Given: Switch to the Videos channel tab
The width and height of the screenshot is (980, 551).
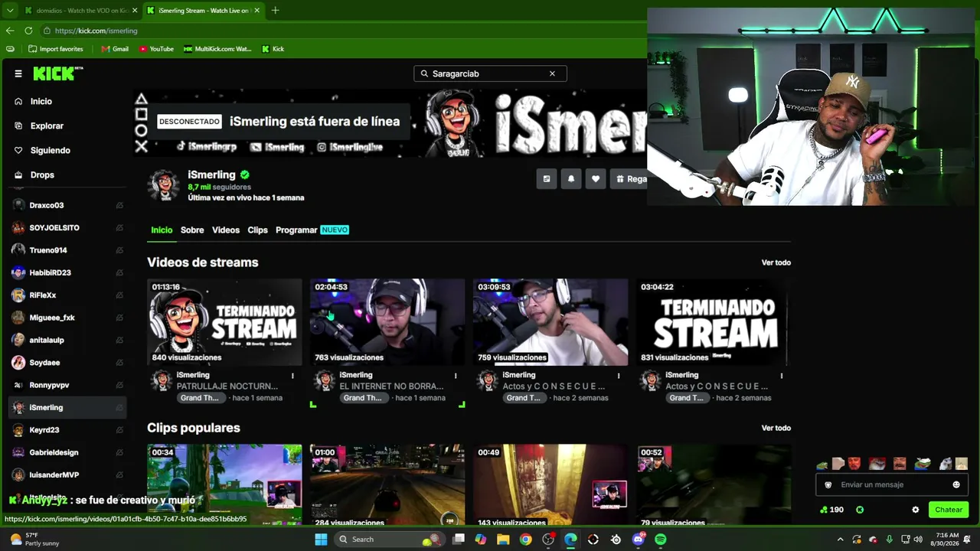Looking at the screenshot, I should (x=226, y=230).
